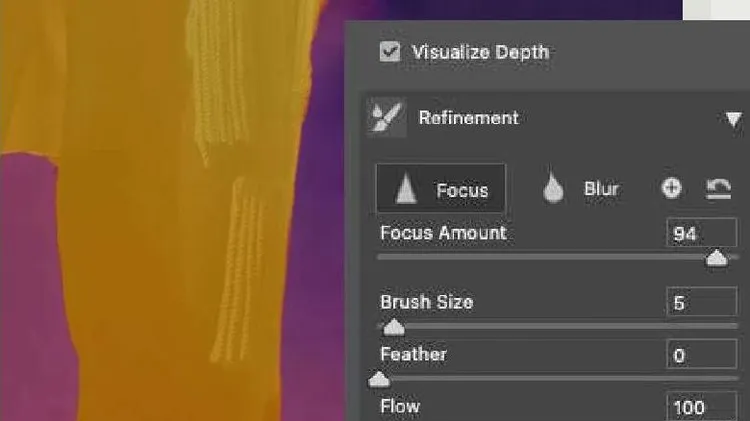Click the circled plus icon
This screenshot has width=750, height=421.
coord(671,188)
